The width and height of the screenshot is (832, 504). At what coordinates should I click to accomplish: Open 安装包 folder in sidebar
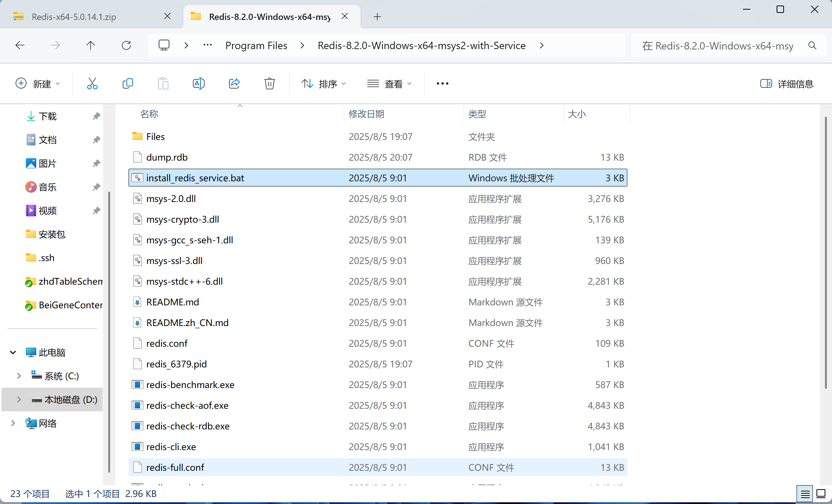coord(52,234)
